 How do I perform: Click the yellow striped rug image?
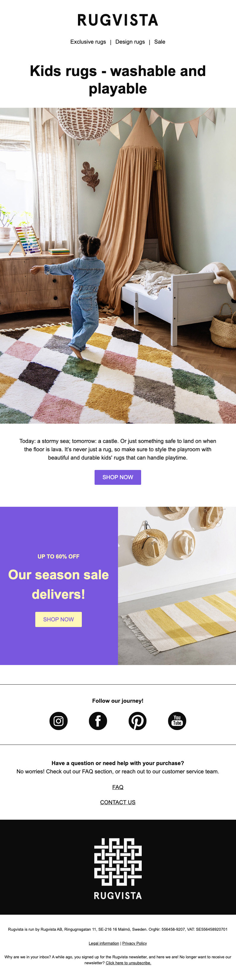tap(177, 586)
